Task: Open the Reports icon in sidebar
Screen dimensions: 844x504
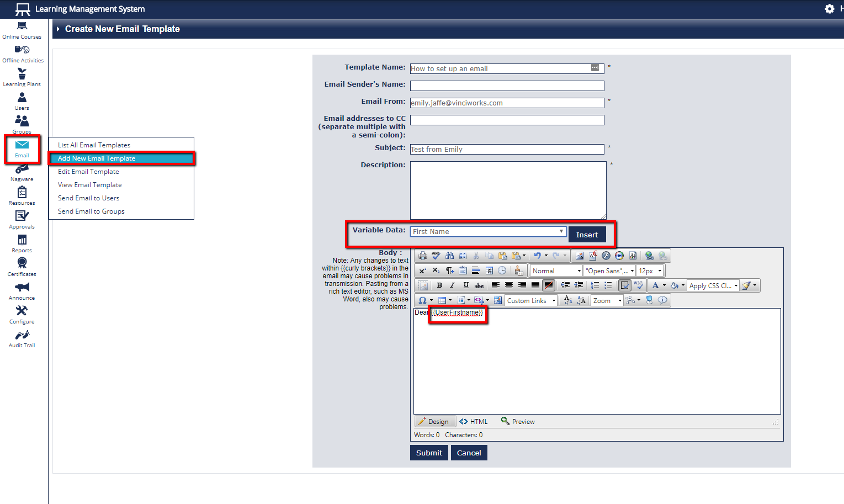Action: (22, 243)
